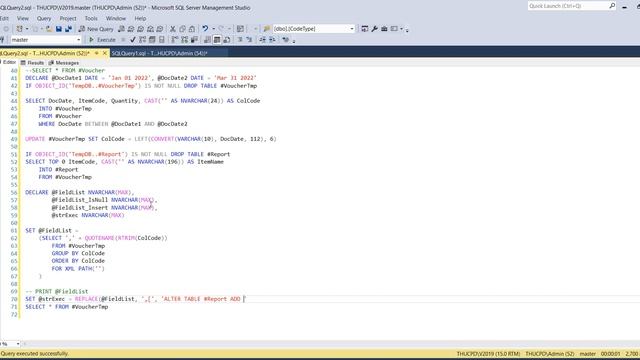This screenshot has width=640, height=360.
Task: Click the Copy icon
Action: click(x=182, y=29)
